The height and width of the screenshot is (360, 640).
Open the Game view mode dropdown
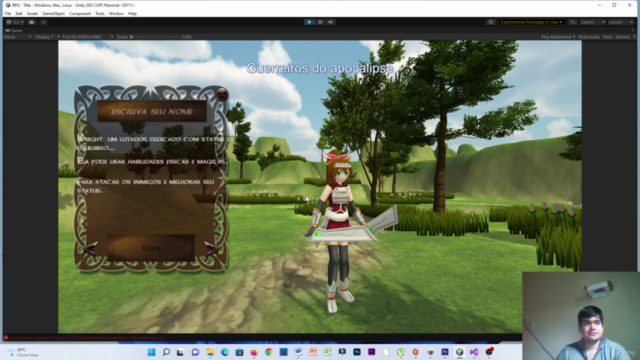tap(18, 37)
